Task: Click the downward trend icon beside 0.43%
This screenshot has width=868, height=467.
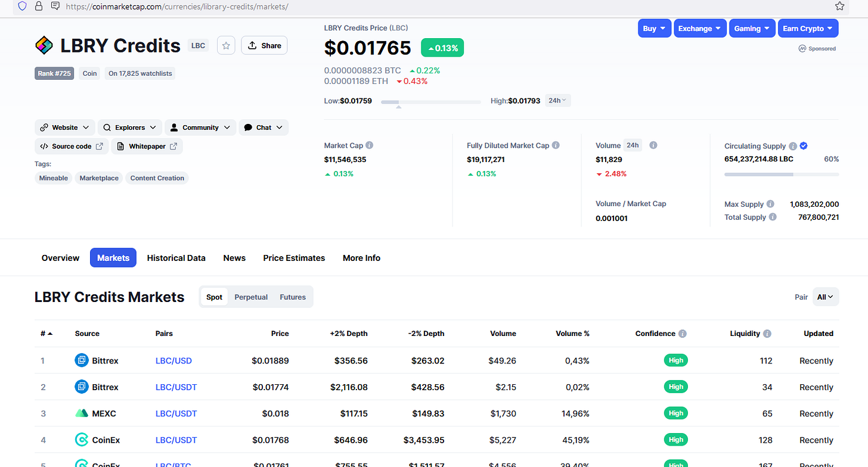Action: [399, 82]
